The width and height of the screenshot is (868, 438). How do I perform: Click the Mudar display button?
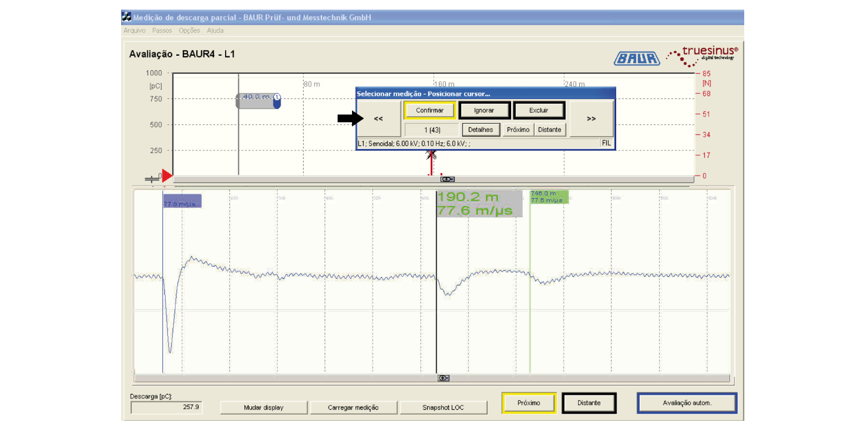point(264,407)
